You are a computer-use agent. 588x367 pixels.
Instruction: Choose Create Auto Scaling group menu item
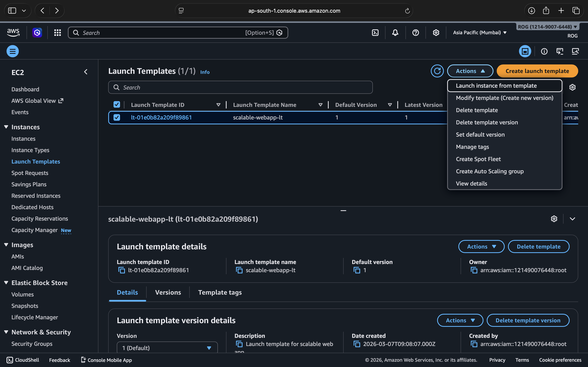490,171
